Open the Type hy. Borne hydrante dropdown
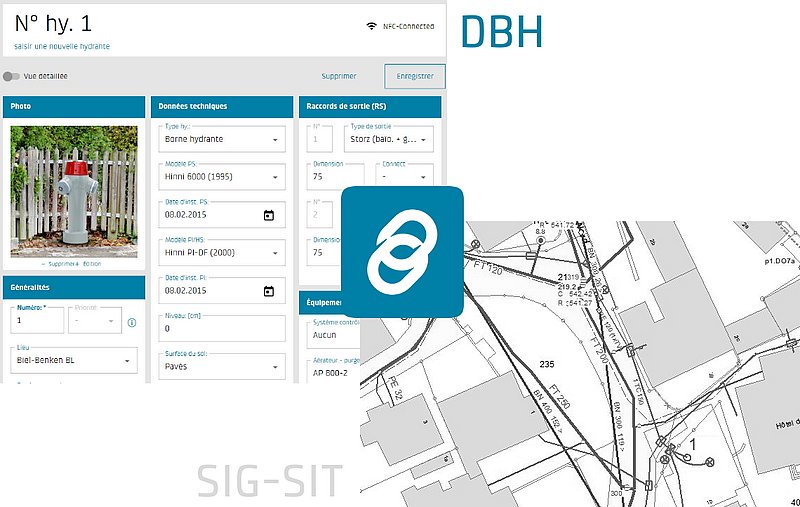The image size is (800, 507). tap(222, 139)
